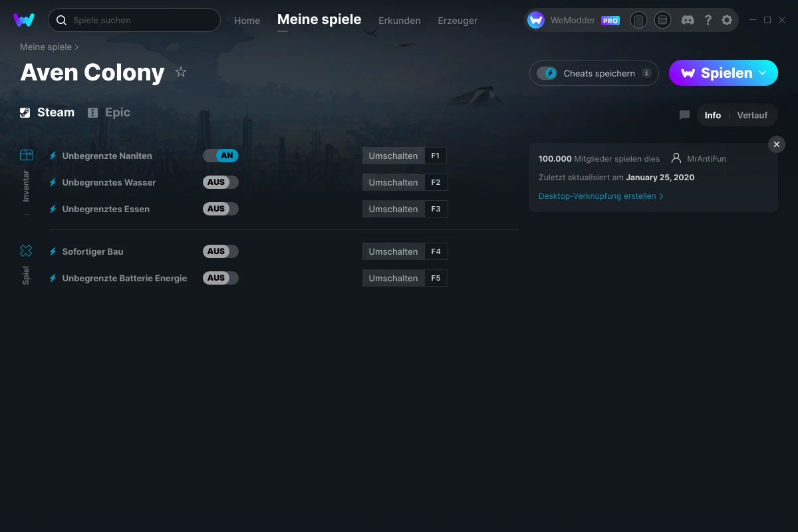Go to the Home tab
The width and height of the screenshot is (798, 532).
coord(247,21)
